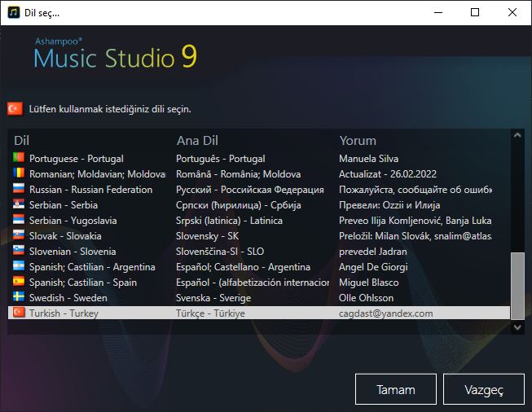Image resolution: width=532 pixels, height=412 pixels.
Task: Click the Spain flag icon
Action: 19,281
